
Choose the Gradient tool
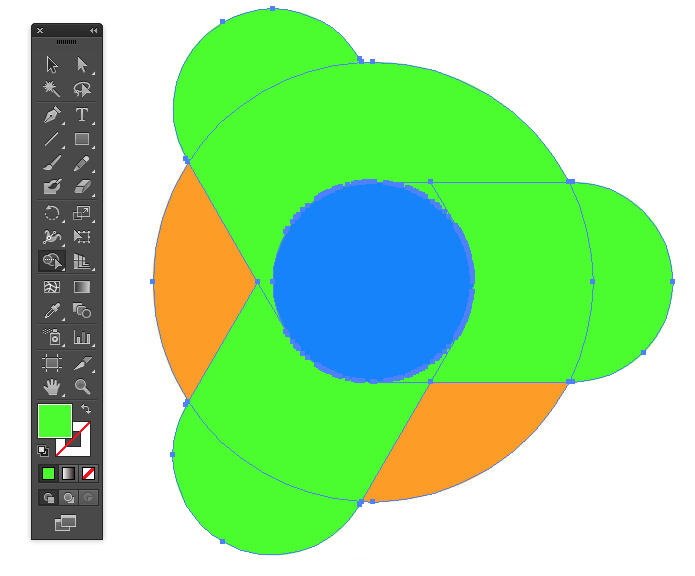[x=82, y=287]
